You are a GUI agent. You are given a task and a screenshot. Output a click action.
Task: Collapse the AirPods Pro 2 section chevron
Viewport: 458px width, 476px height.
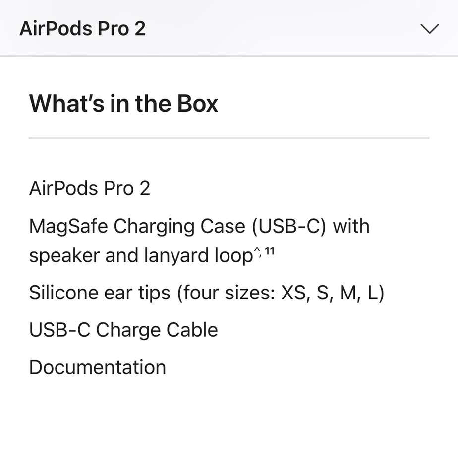tap(429, 29)
